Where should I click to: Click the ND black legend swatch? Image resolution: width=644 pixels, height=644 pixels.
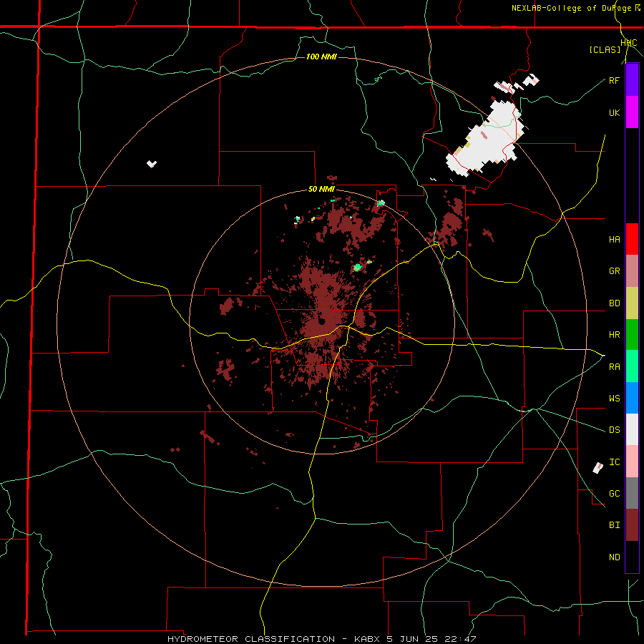click(x=632, y=557)
